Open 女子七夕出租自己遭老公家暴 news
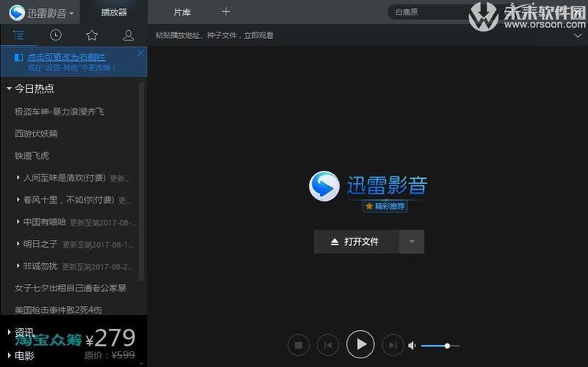Image resolution: width=588 pixels, height=367 pixels. 71,288
